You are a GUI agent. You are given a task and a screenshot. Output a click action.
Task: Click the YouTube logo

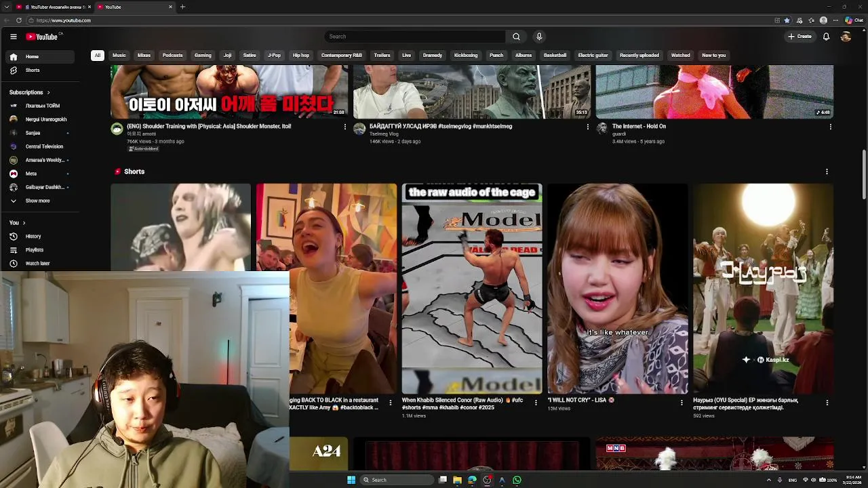click(42, 37)
